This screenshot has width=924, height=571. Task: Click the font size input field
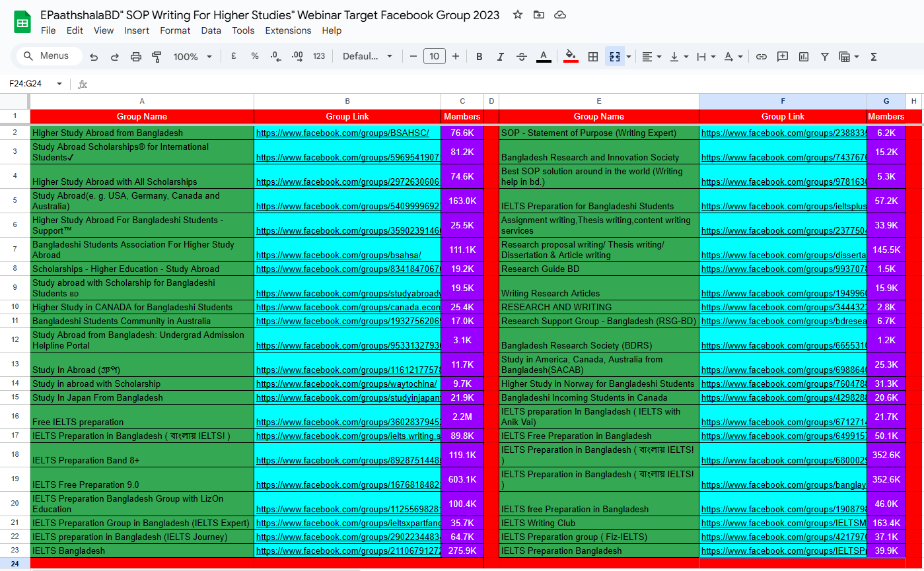(x=434, y=57)
